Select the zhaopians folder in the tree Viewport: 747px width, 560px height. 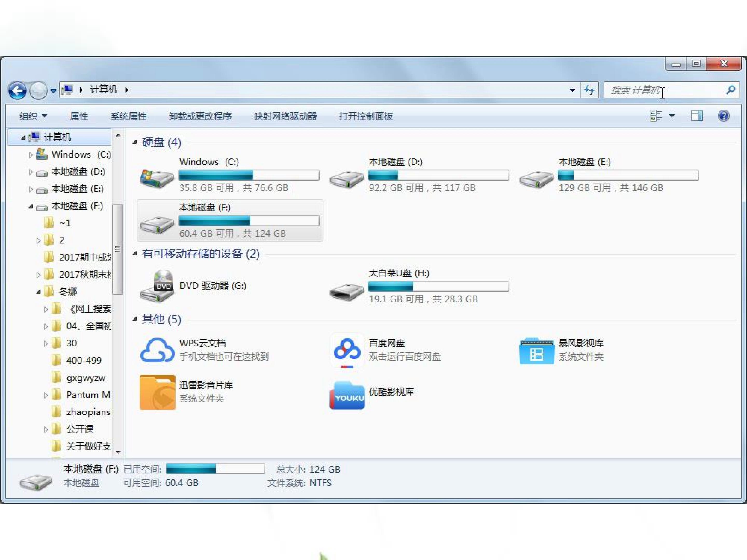pos(88,412)
